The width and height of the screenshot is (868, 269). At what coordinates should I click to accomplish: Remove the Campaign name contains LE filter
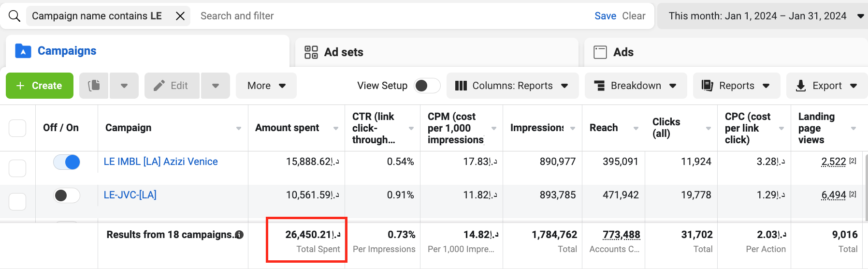(x=180, y=16)
